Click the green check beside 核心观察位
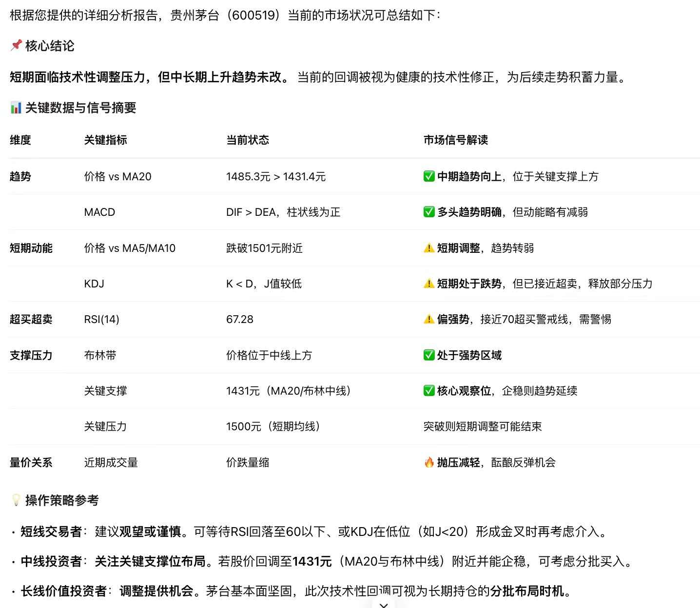The image size is (700, 608). [x=429, y=391]
